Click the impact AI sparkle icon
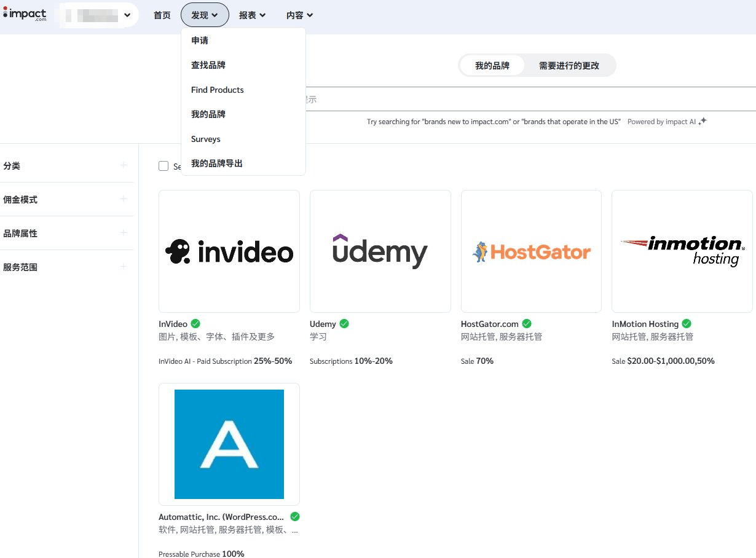756x558 pixels. tap(703, 121)
